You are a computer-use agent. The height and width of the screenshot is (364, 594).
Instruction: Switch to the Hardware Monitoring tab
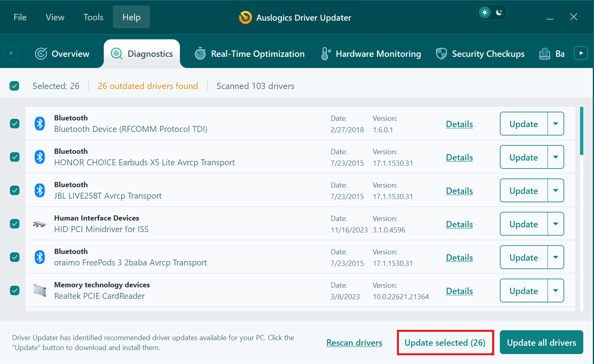[371, 54]
